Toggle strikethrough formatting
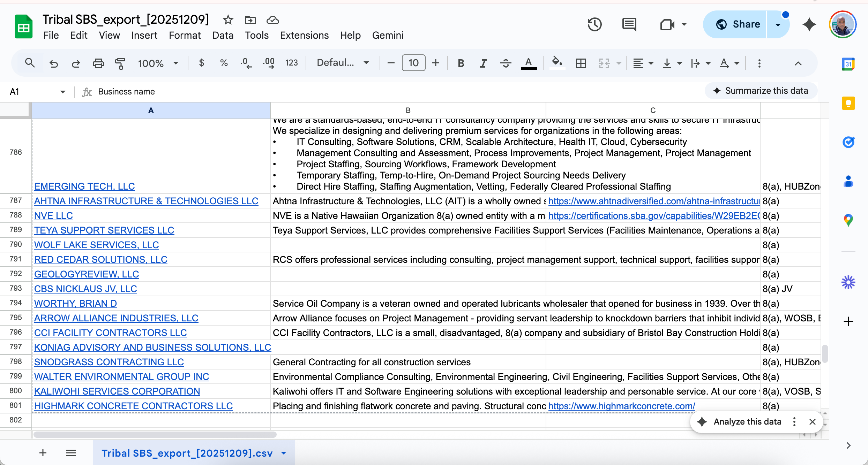868x465 pixels. click(x=506, y=63)
